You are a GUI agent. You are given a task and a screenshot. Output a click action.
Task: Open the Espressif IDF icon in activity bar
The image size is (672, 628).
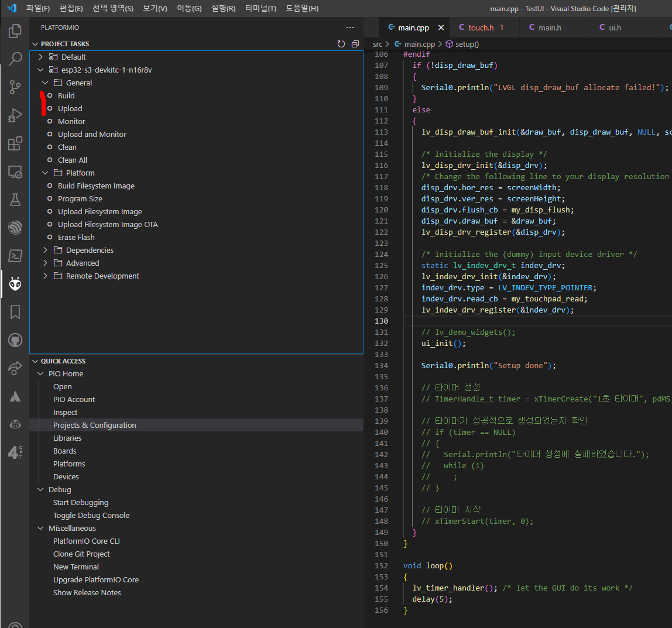coord(15,228)
